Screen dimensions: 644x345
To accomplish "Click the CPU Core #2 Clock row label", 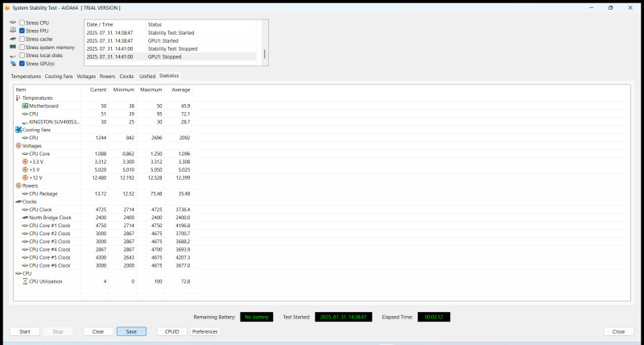I will pos(50,234).
